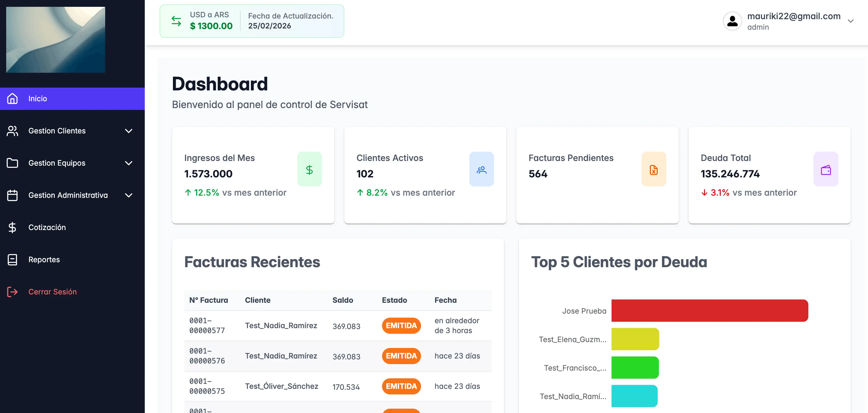The image size is (868, 413).
Task: Click EMITIDA badge for invoice 0001-00000575
Action: 401,386
